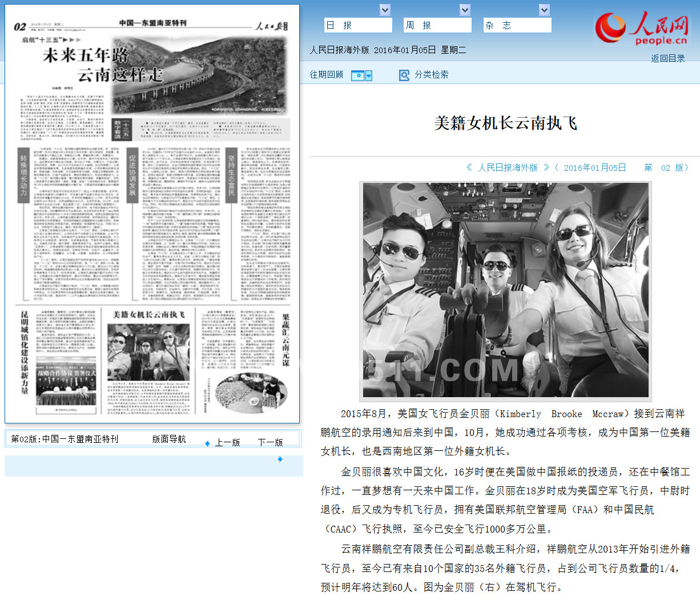Click the right arrow below 下一版

[x=280, y=459]
